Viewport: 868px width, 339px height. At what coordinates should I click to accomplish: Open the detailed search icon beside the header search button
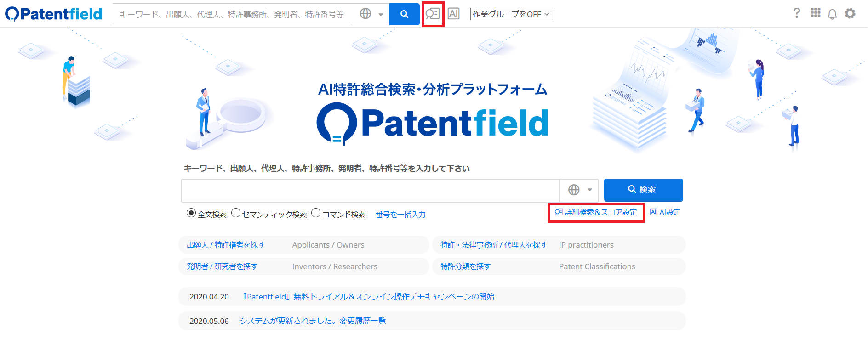point(433,14)
